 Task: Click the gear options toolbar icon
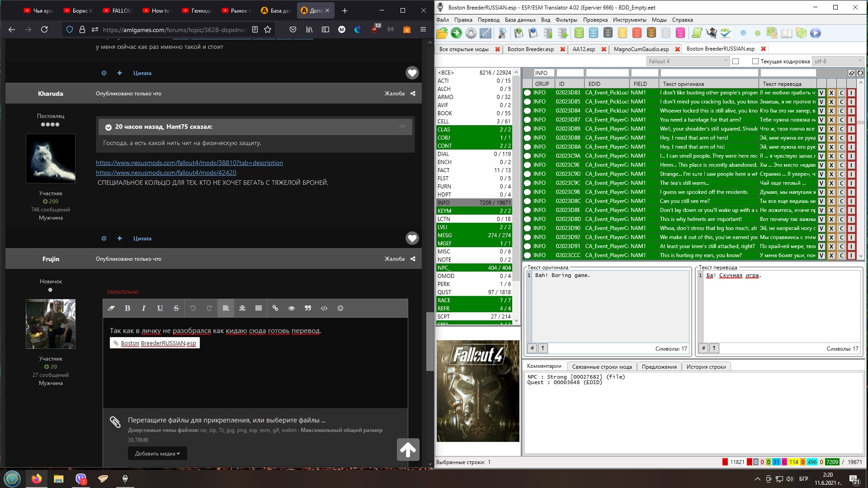coord(471,33)
